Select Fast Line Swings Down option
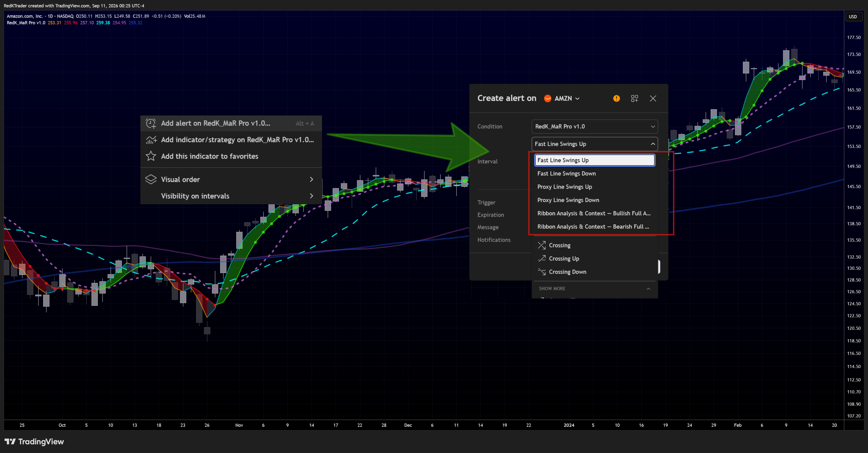868x453 pixels. [x=594, y=173]
